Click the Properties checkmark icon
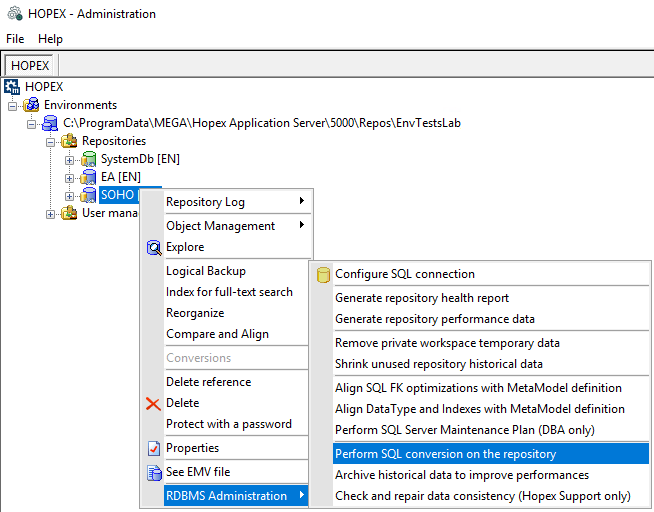The height and width of the screenshot is (512, 654). (x=153, y=448)
